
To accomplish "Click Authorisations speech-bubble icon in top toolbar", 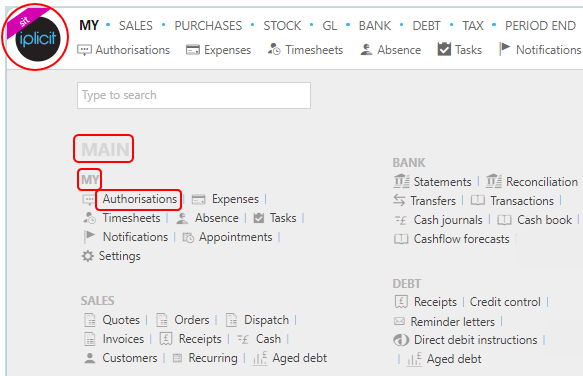I will (x=84, y=50).
